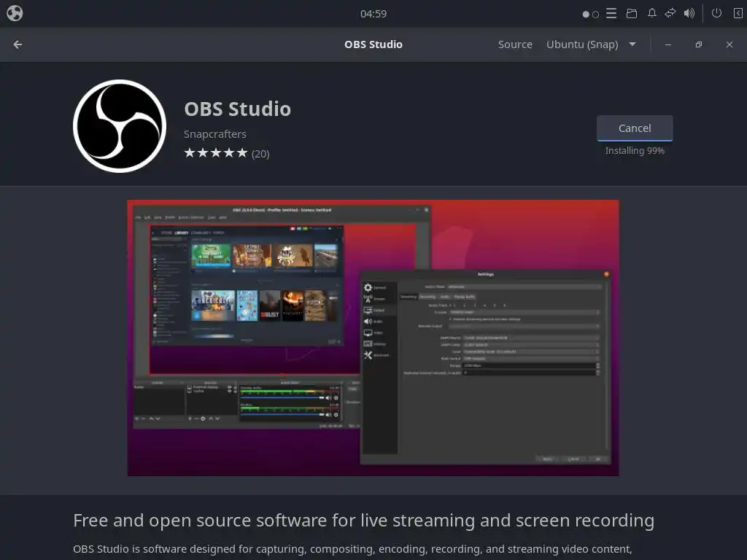Toggle the side panel arrow icon
Screen dimensions: 747x560
738,13
